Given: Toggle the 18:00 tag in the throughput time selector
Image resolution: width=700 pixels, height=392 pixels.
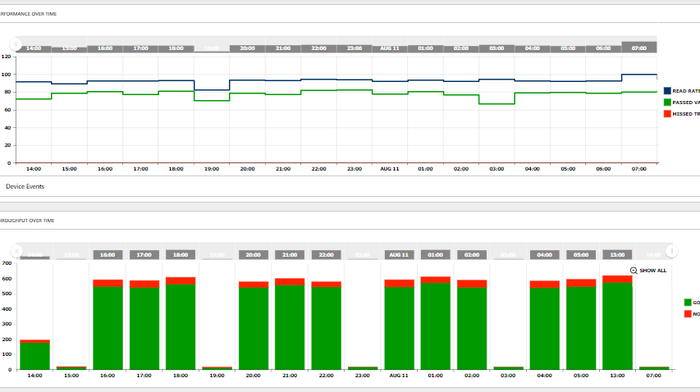Looking at the screenshot, I should pos(180,254).
